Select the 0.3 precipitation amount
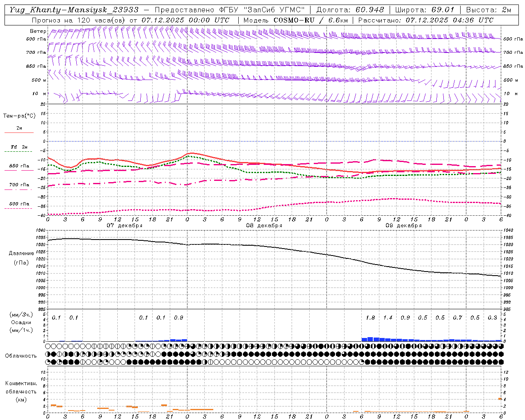 [x=492, y=317]
